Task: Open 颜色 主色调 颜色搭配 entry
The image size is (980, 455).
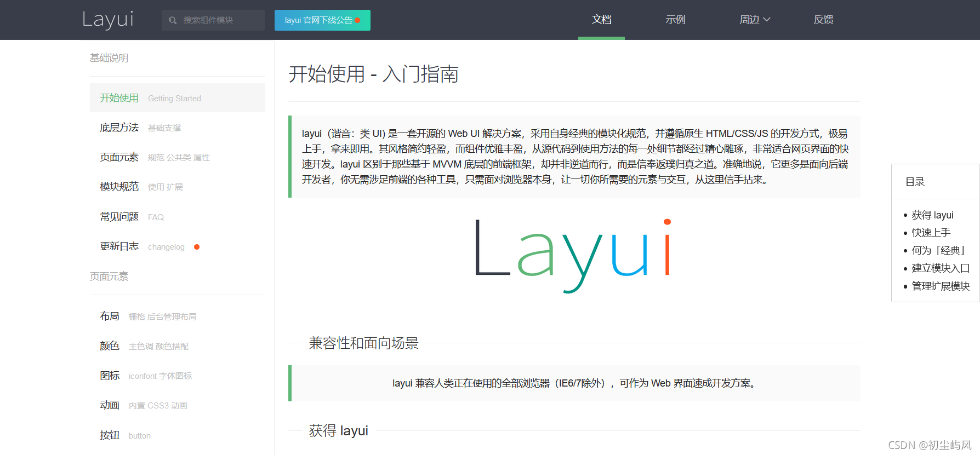Action: (x=178, y=346)
